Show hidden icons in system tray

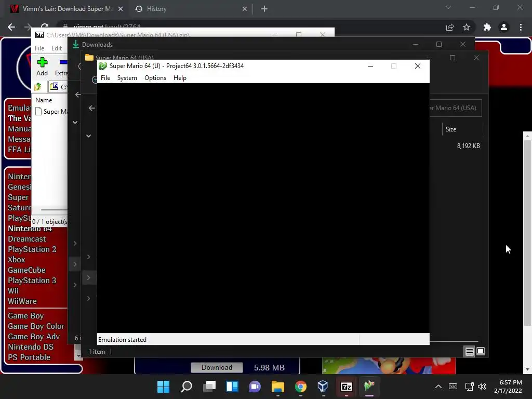[x=438, y=387]
